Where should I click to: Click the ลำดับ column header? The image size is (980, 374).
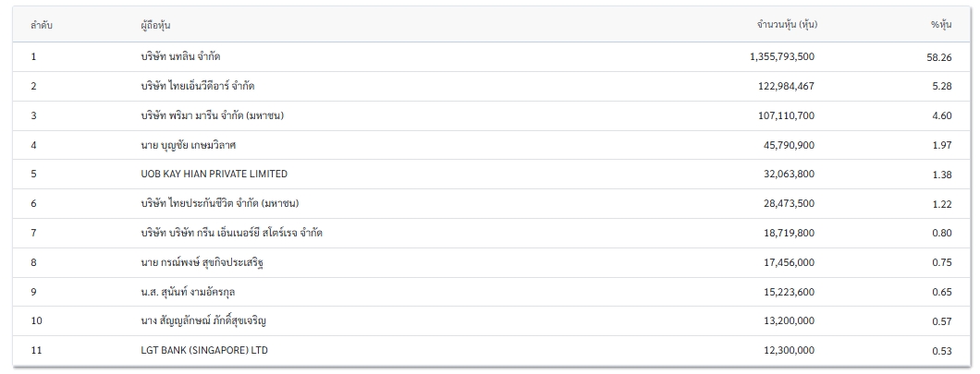point(42,26)
